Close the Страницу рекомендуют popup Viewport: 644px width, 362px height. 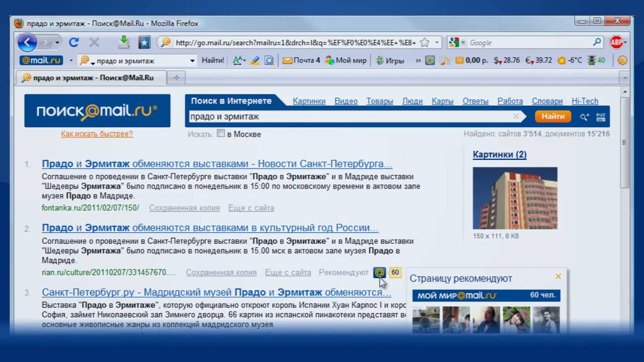(x=558, y=277)
